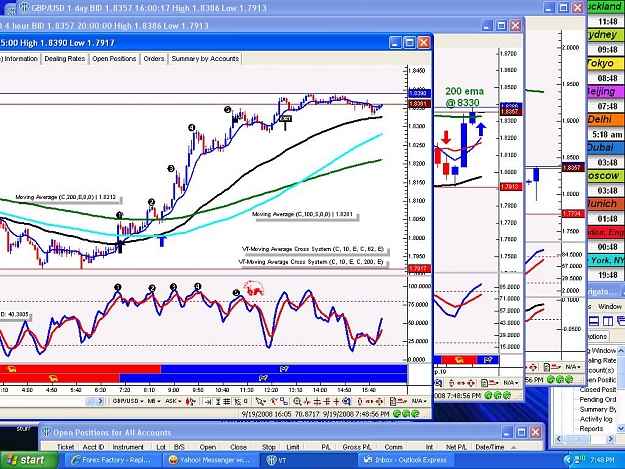Open N/A dropdown in 4 hour chart toolbar

[511, 383]
